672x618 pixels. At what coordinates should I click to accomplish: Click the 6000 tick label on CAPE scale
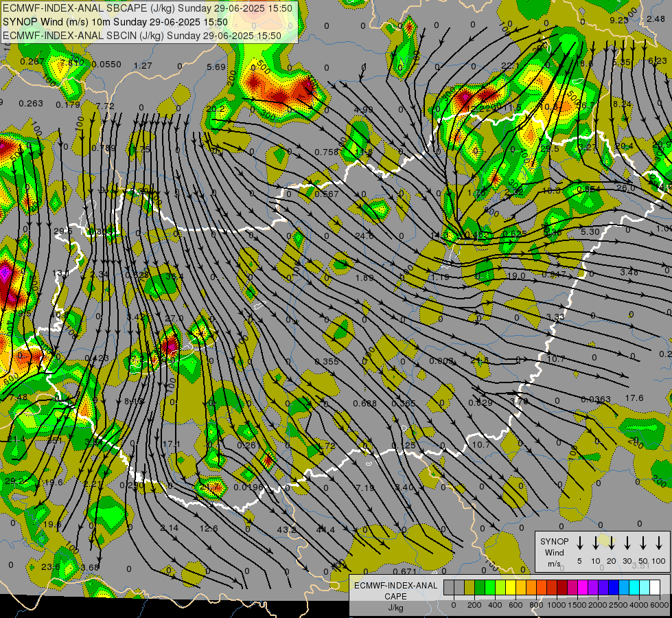click(x=660, y=605)
